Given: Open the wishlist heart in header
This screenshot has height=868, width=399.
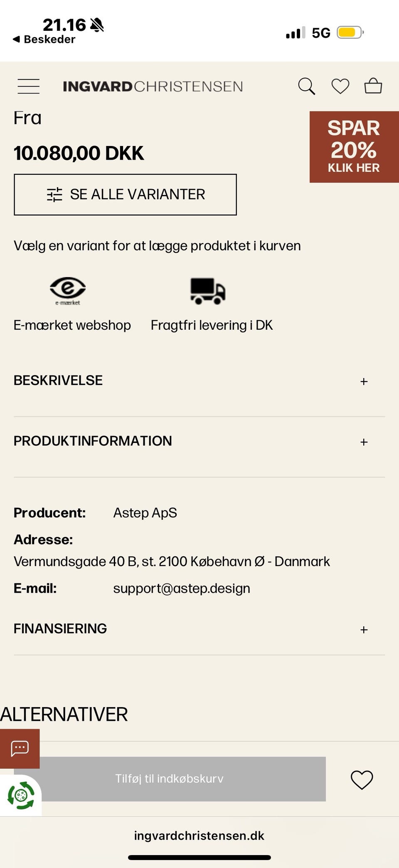Looking at the screenshot, I should [340, 86].
